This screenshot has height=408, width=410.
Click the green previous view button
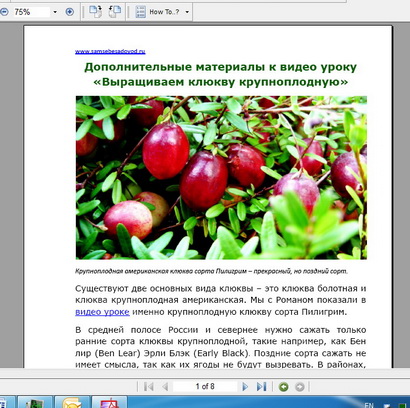[284, 387]
